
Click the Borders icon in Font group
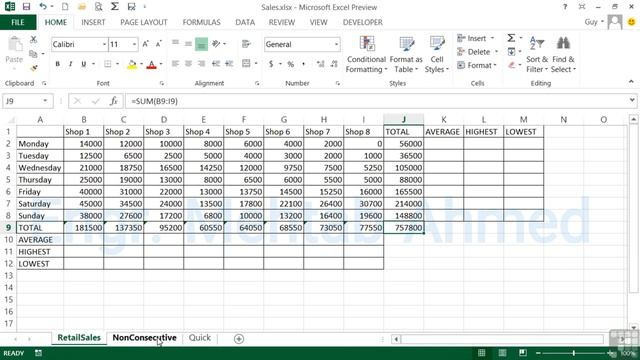click(x=108, y=64)
